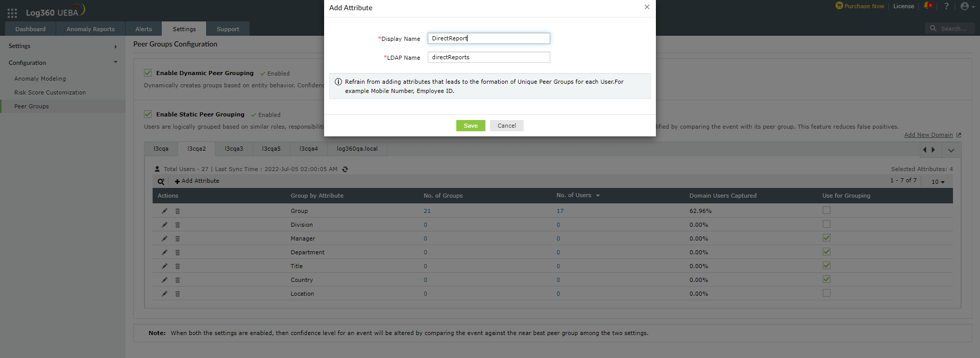The width and height of the screenshot is (980, 358).
Task: Click the sync refresh icon beside Last Sync Time
Action: click(345, 170)
